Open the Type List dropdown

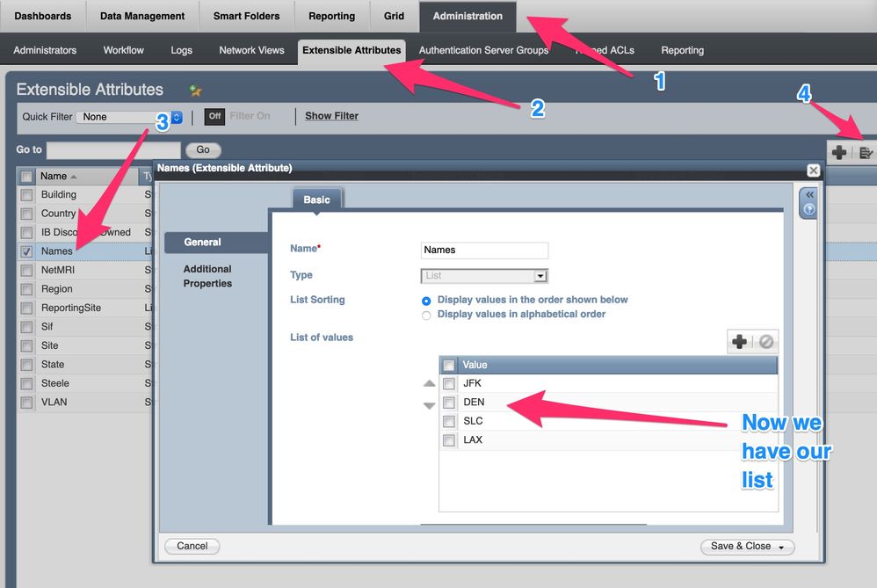pos(484,275)
